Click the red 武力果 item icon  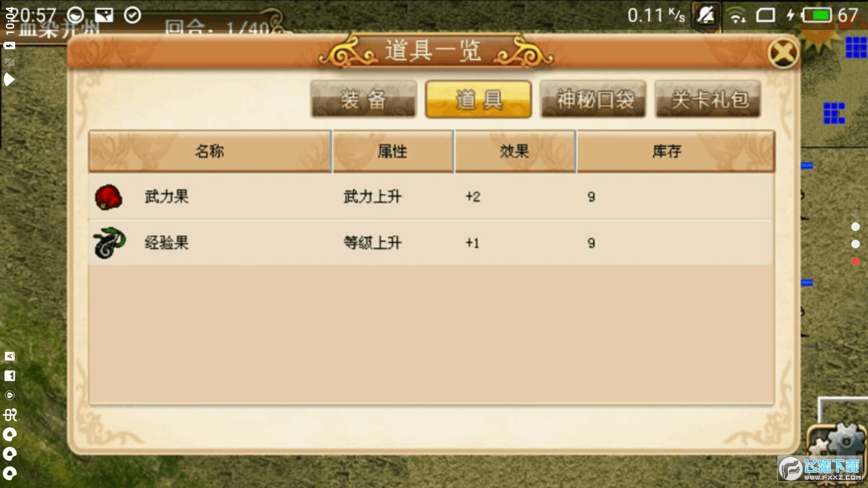click(x=108, y=197)
